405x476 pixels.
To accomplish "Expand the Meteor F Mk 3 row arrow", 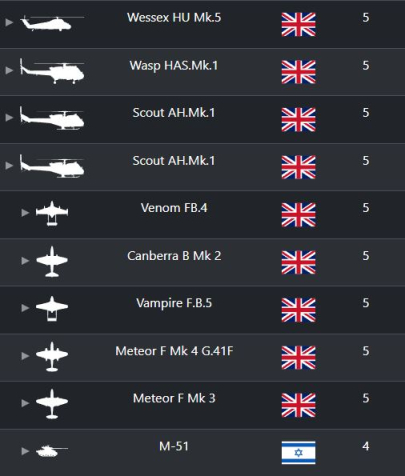I will point(25,403).
